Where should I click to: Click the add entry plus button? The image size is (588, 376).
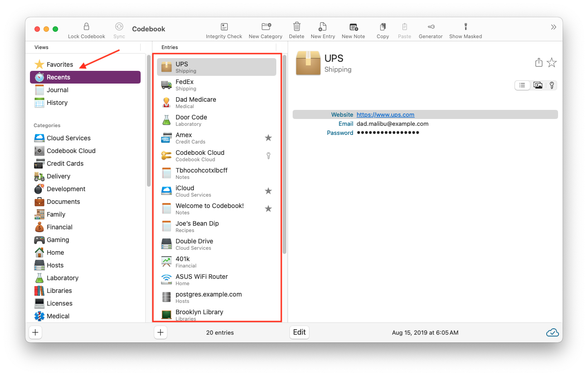(x=160, y=332)
